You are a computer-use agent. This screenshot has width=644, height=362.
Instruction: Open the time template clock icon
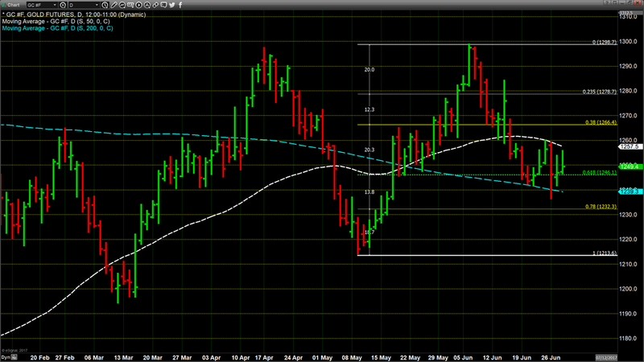[105, 5]
